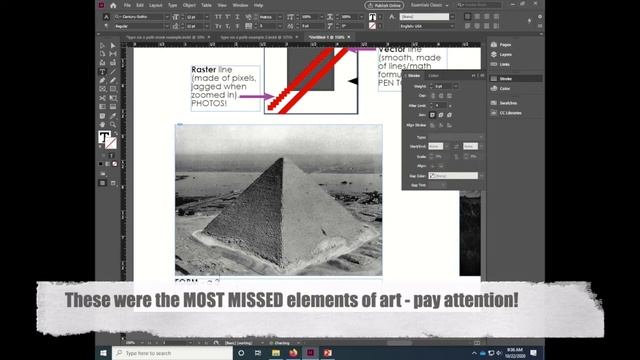Click the taskbar search box
The height and width of the screenshot is (360, 640).
172,353
